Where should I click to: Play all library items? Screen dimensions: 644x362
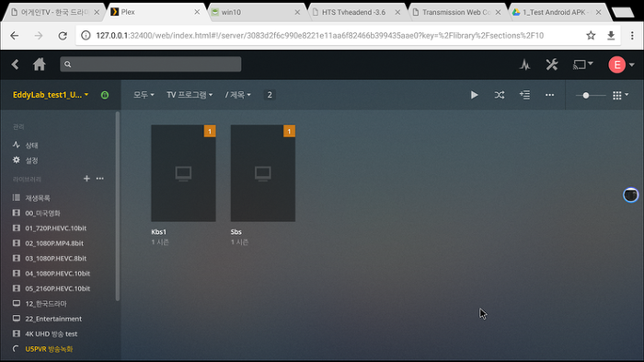click(474, 95)
